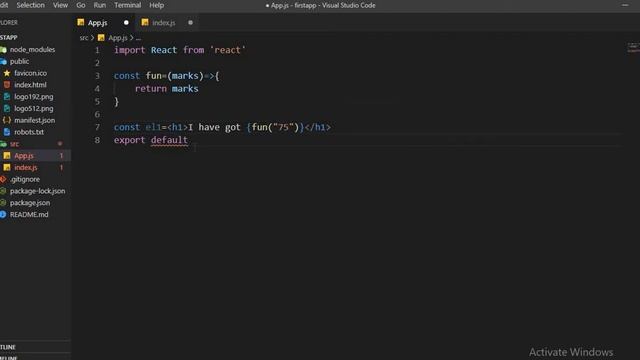
Task: Switch to the index.js editor tab
Action: [x=167, y=23]
